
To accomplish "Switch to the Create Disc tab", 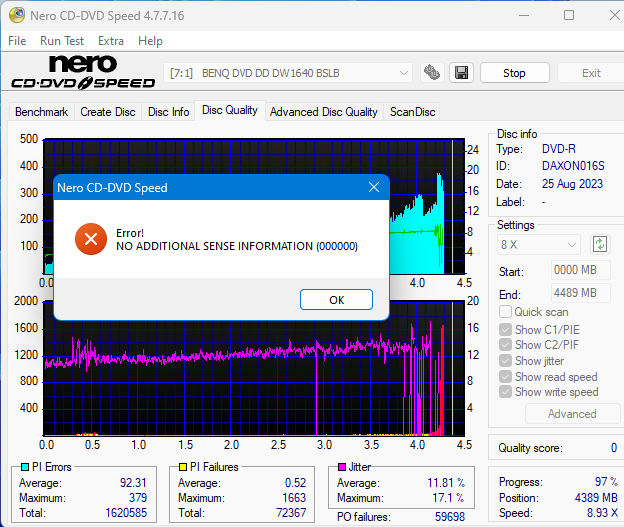I will click(108, 112).
